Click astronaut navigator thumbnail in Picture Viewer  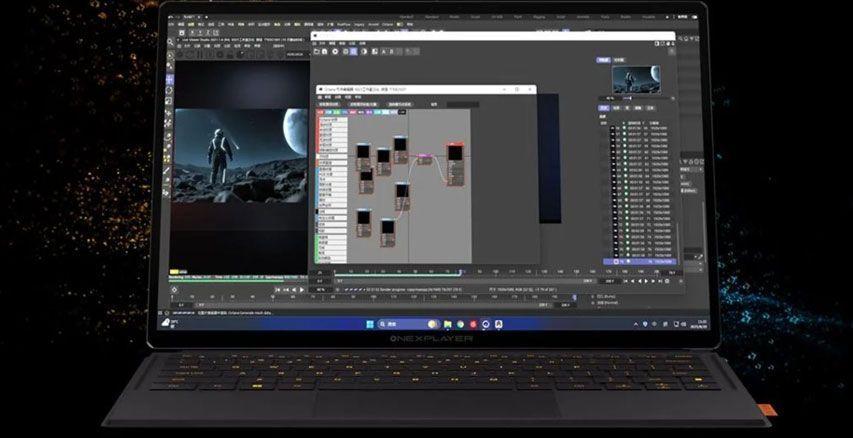[636, 79]
